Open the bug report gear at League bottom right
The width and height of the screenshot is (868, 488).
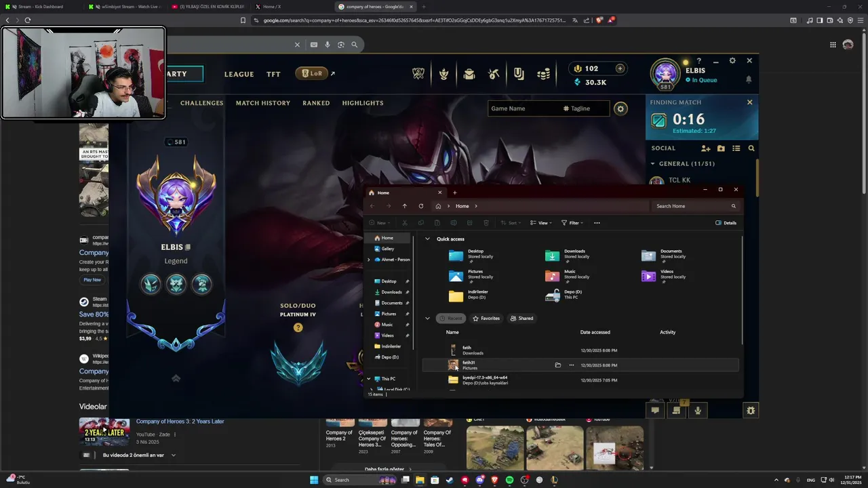(x=750, y=410)
